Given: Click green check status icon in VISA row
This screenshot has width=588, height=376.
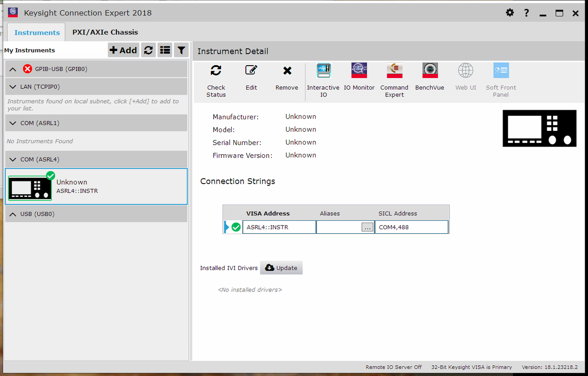Looking at the screenshot, I should click(236, 227).
